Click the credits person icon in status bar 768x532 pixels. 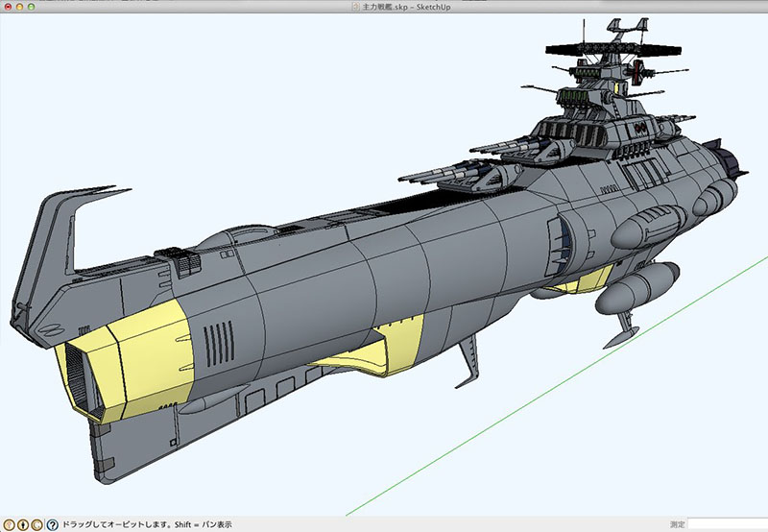pos(22,524)
